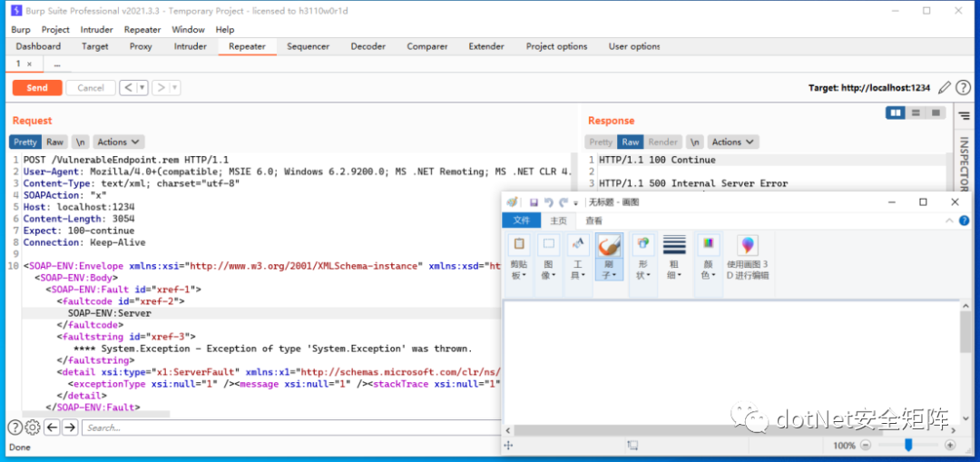Switch the Response view to Raw
The image size is (980, 462).
pyautogui.click(x=630, y=142)
